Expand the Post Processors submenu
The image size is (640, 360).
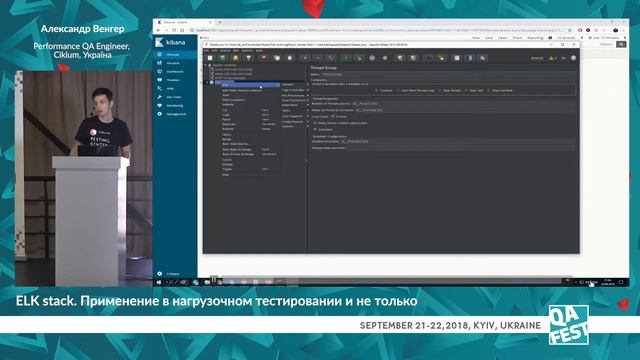coord(294,100)
